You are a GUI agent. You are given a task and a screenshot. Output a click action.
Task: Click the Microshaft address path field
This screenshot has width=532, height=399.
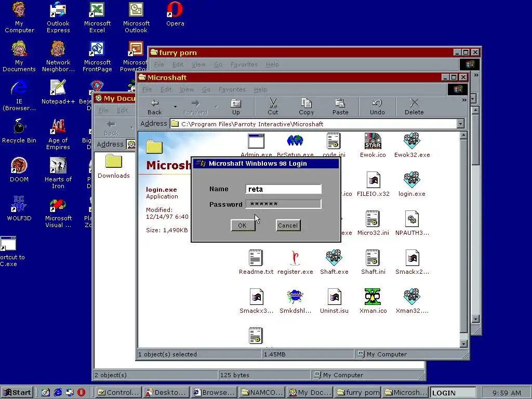313,124
